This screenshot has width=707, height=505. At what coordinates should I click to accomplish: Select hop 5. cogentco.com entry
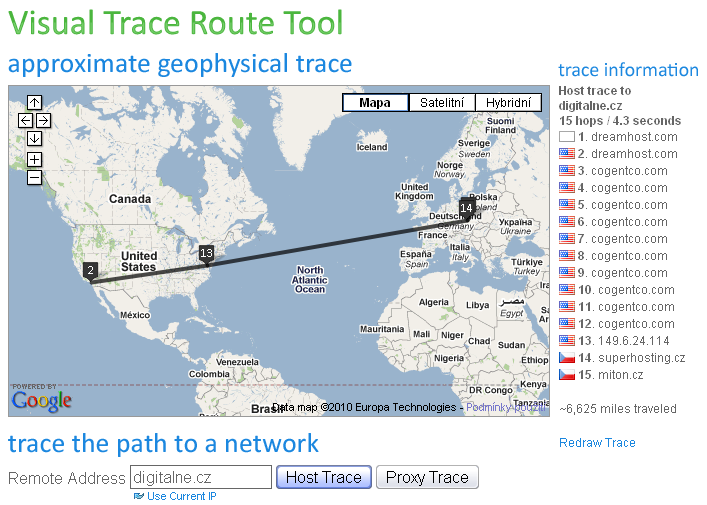click(623, 205)
